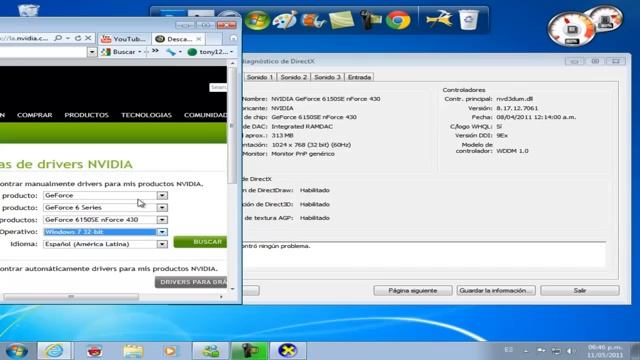Close the Descargas browser tab

(x=198, y=39)
